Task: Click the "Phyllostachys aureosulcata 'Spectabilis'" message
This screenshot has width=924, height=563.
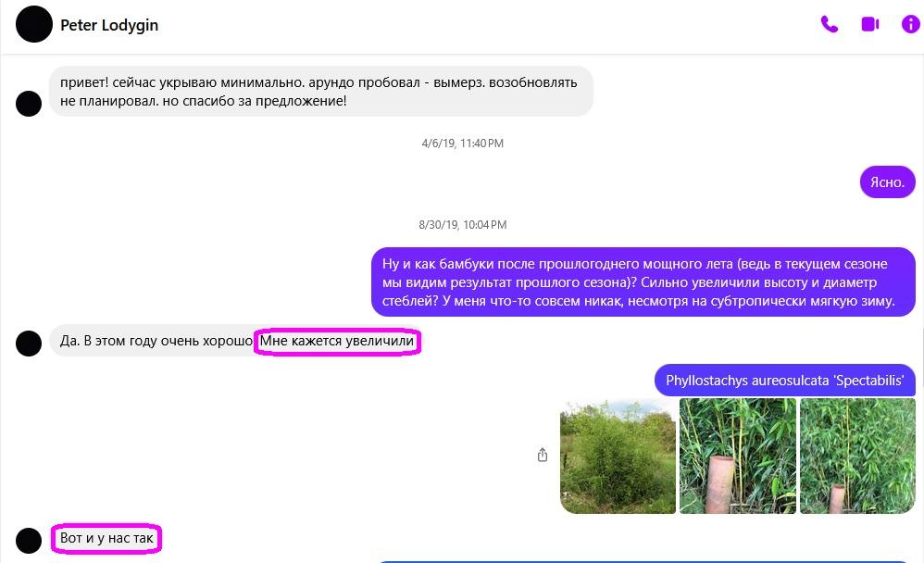Action: (x=784, y=381)
